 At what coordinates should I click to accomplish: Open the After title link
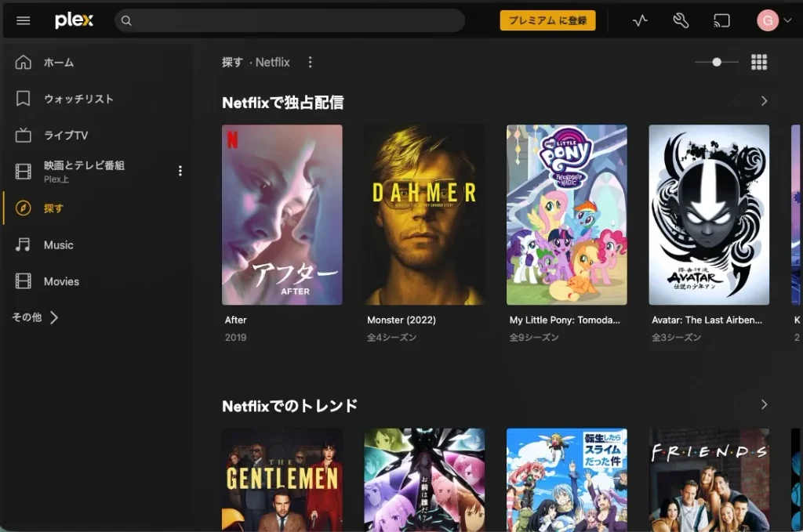tap(235, 320)
